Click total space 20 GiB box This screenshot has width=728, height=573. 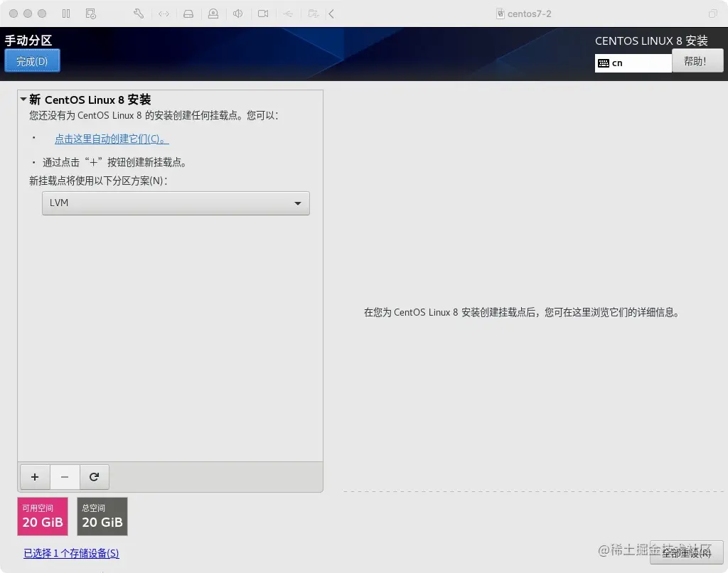102,516
